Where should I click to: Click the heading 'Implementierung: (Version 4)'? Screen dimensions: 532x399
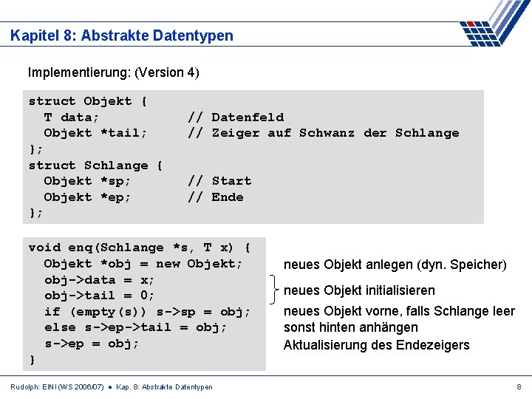pyautogui.click(x=113, y=72)
